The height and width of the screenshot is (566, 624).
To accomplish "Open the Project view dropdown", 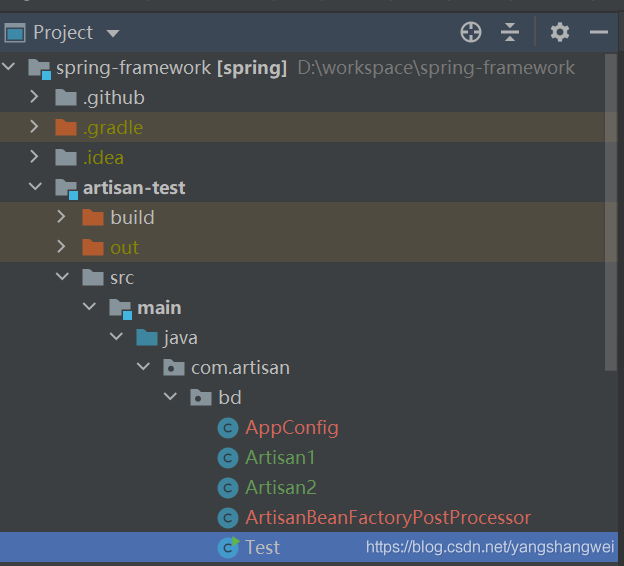I will click(113, 33).
